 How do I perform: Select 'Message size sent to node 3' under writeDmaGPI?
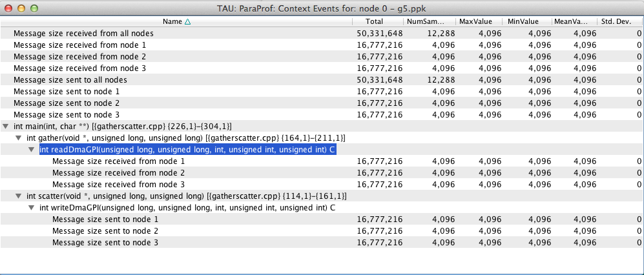(x=105, y=243)
